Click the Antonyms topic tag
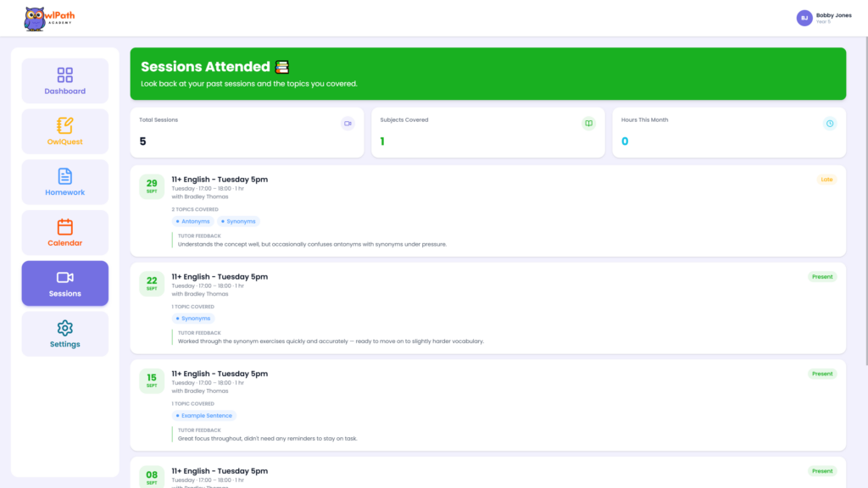 pos(192,221)
